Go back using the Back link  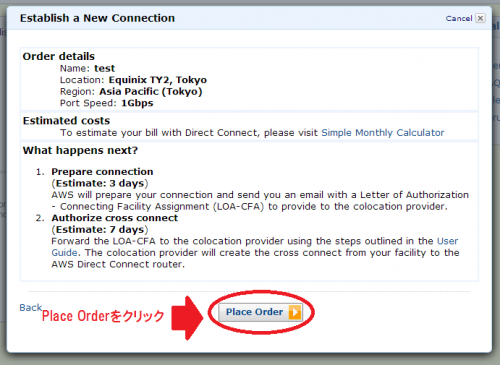pyautogui.click(x=31, y=307)
